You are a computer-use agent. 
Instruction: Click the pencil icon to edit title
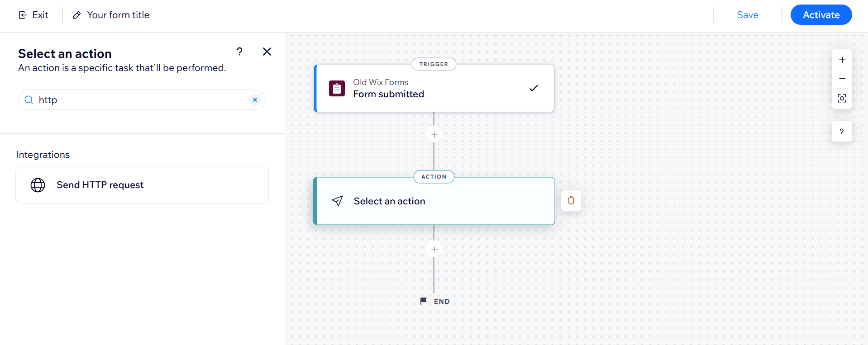pyautogui.click(x=77, y=15)
